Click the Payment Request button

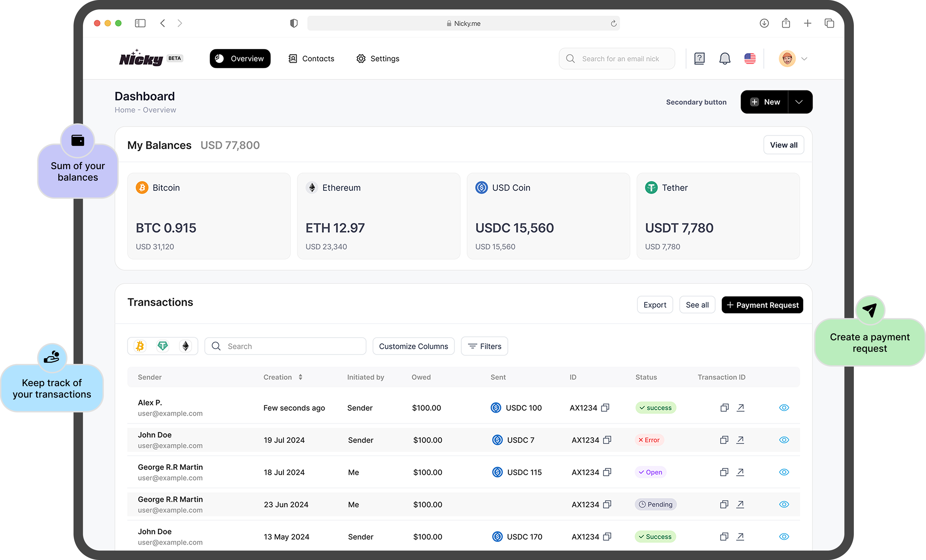(x=762, y=305)
